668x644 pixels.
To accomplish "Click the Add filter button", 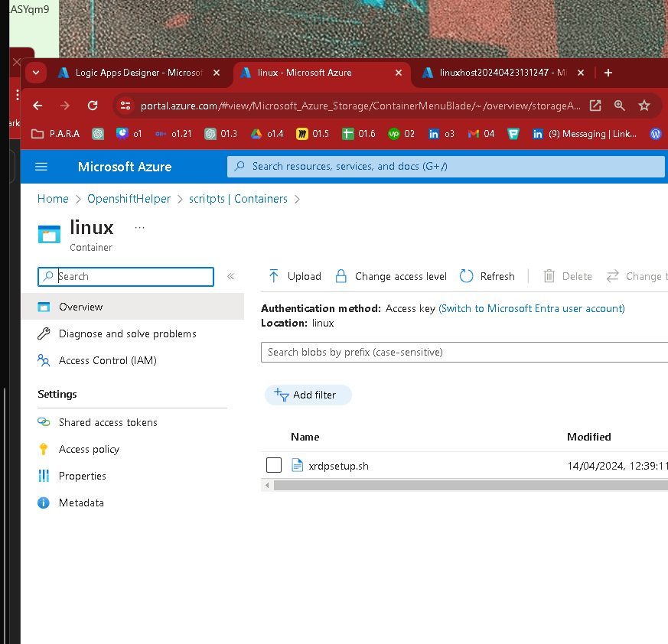I will [x=308, y=395].
